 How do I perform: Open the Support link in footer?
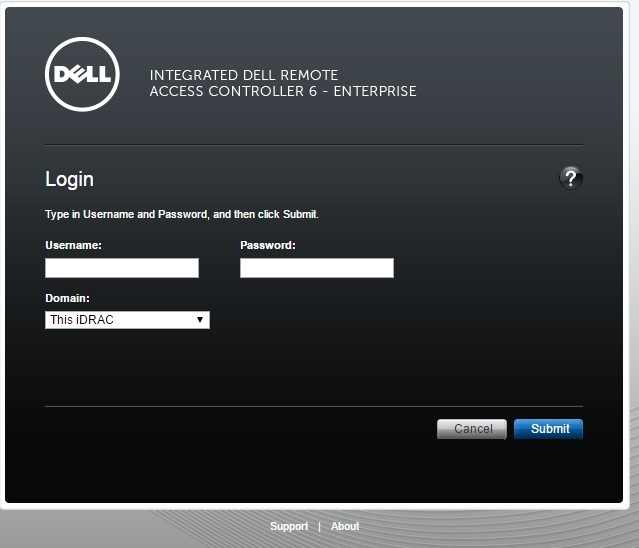pyautogui.click(x=289, y=526)
